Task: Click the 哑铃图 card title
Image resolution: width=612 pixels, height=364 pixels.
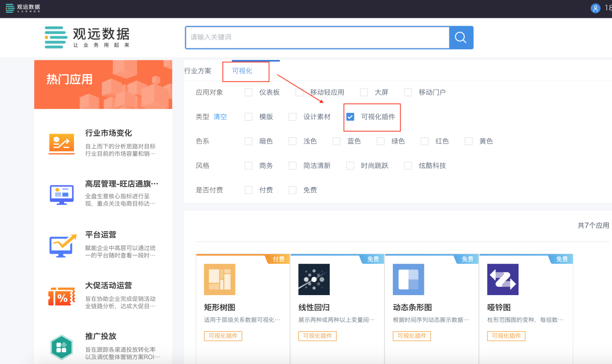Action: pos(499,308)
